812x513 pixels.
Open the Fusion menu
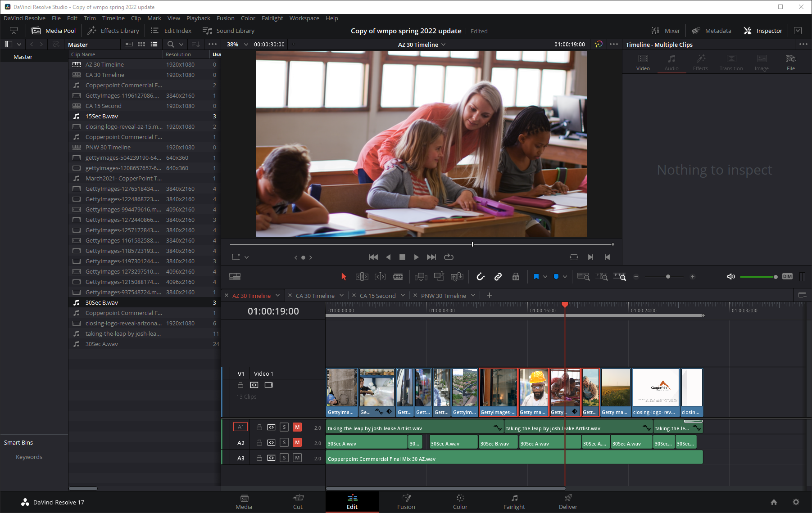pos(225,18)
